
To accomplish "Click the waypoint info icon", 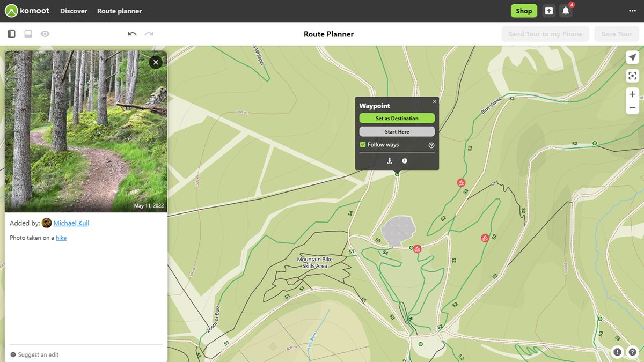I will (x=404, y=160).
